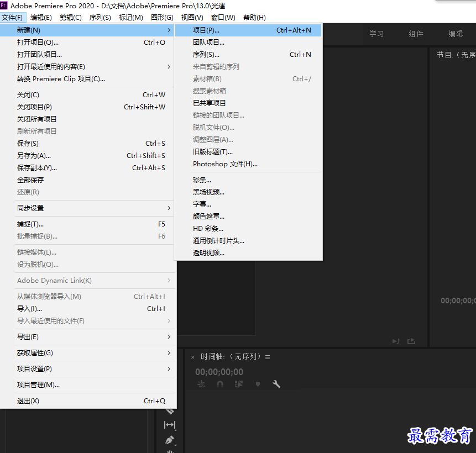The image size is (476, 453).
Task: Switch to the 学习 workspace tab
Action: pos(376,34)
